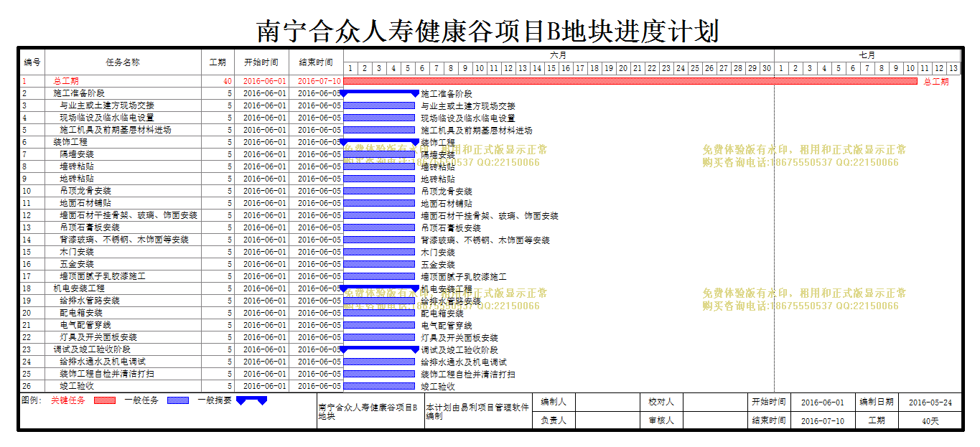
Task: Select the 墙砖粘贴 task name in the table
Action: coord(77,166)
